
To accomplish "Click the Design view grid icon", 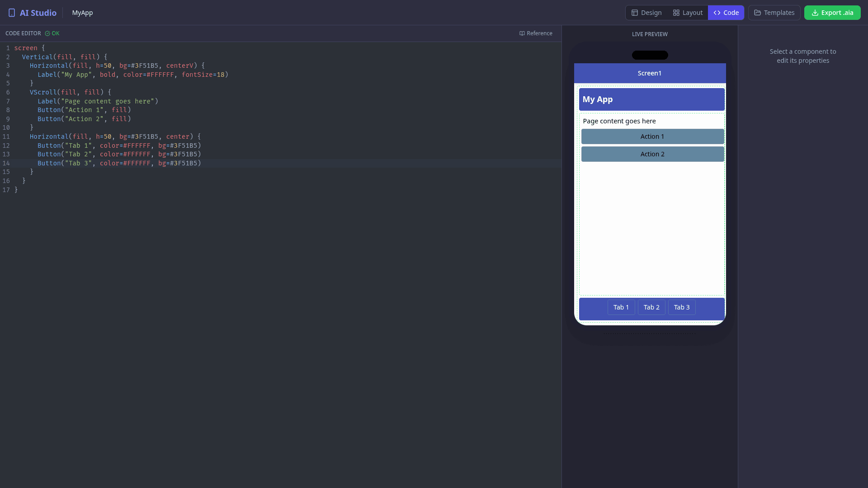I will pos(635,13).
